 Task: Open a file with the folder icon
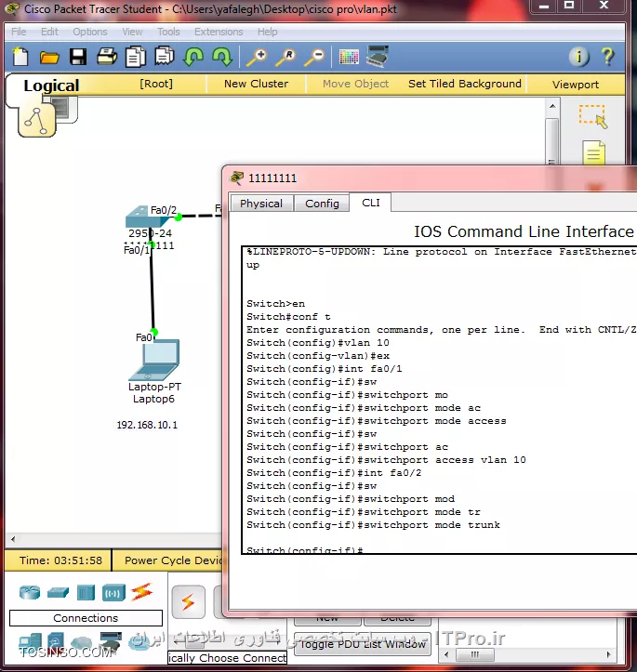[x=49, y=57]
